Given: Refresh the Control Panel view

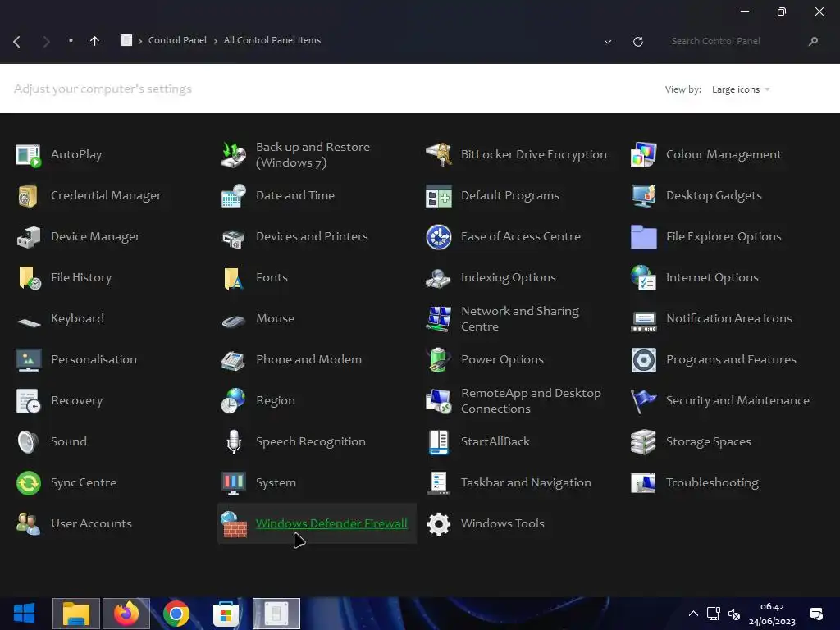Looking at the screenshot, I should (x=637, y=42).
